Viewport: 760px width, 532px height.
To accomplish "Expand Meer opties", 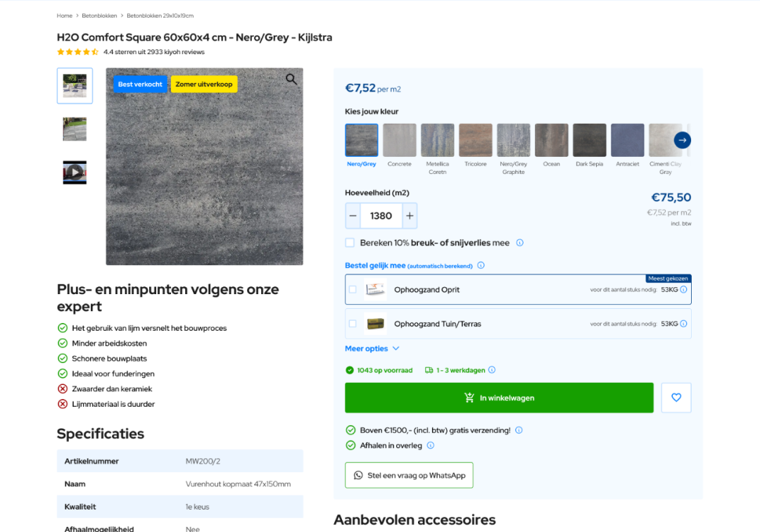I will click(x=372, y=349).
